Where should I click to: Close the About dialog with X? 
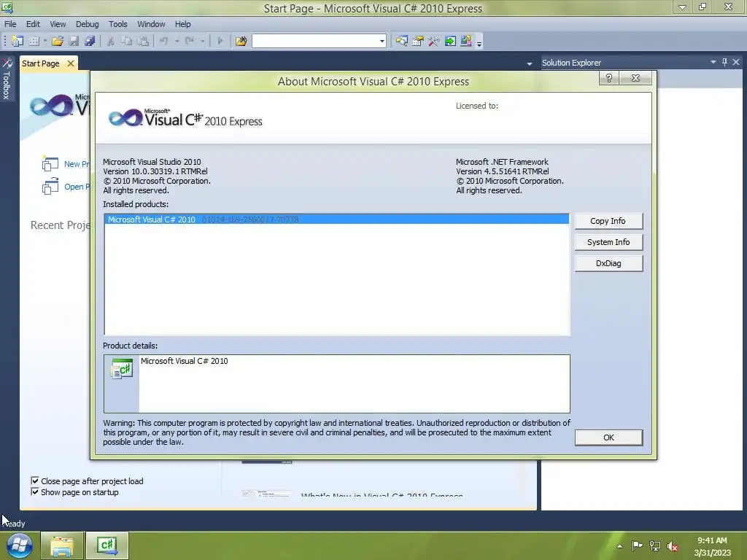(635, 78)
